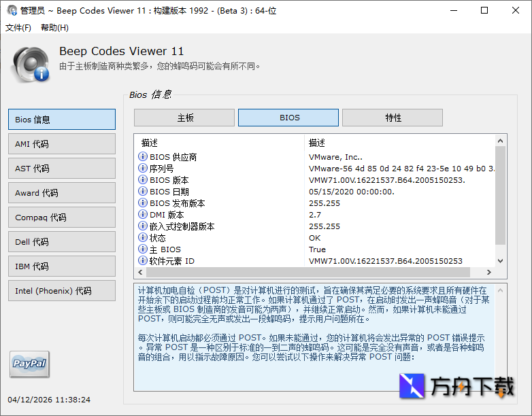Close the Beep Codes Viewer window
This screenshot has width=532, height=416.
click(516, 10)
